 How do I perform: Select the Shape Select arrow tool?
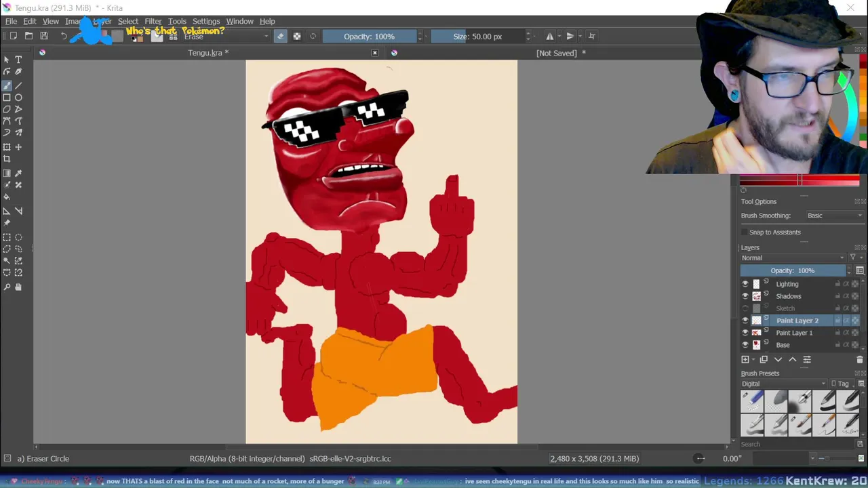7,60
